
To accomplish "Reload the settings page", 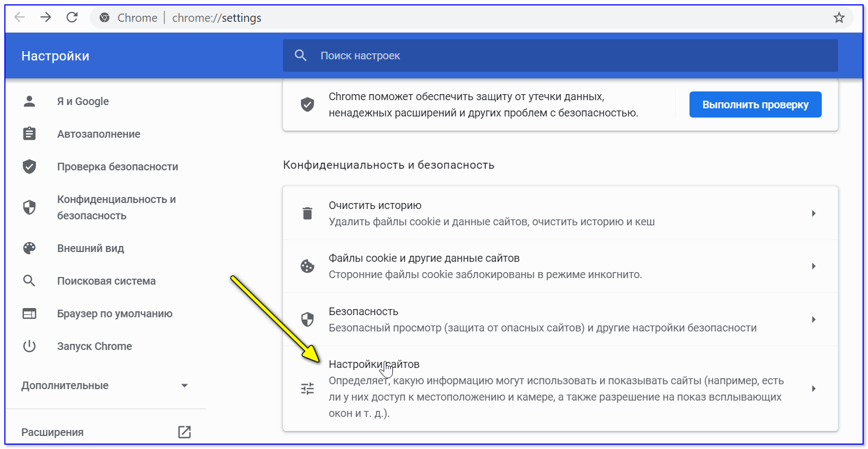I will coord(72,17).
